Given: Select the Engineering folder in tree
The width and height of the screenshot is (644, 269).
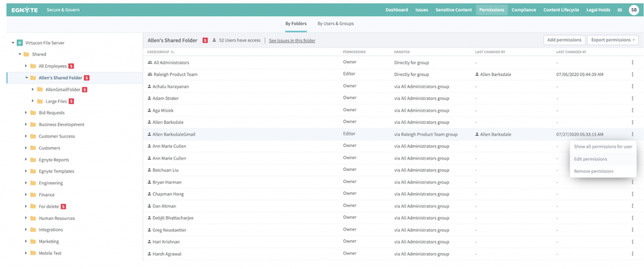Looking at the screenshot, I should point(50,183).
